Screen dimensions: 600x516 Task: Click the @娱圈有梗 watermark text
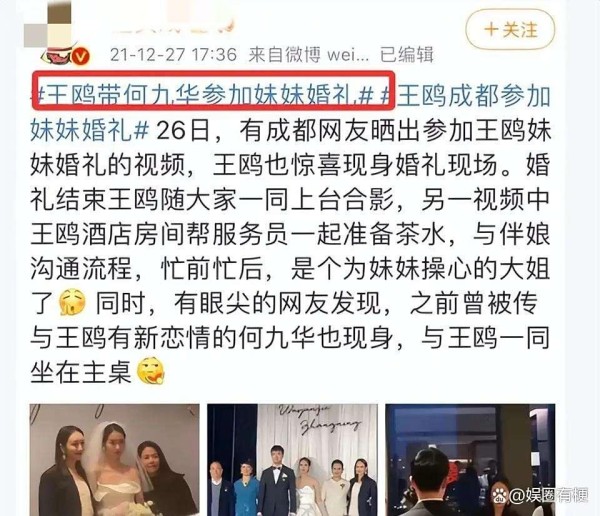click(x=548, y=496)
